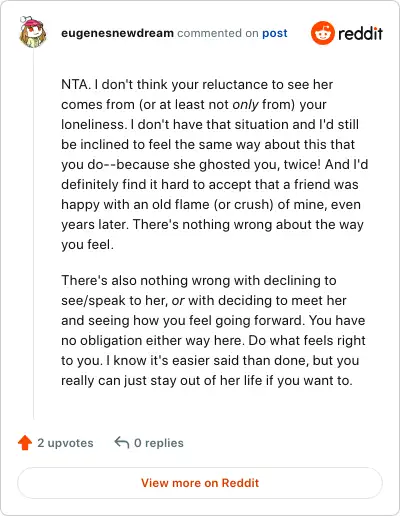The image size is (400, 516).
Task: Open eugenesnewdream's avatar image
Action: click(33, 32)
